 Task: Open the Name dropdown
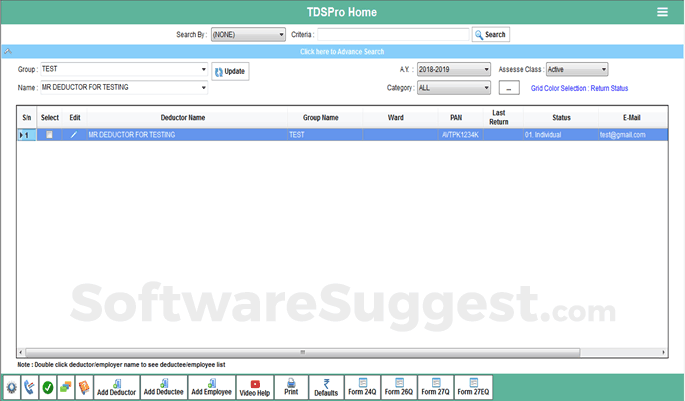tap(124, 87)
